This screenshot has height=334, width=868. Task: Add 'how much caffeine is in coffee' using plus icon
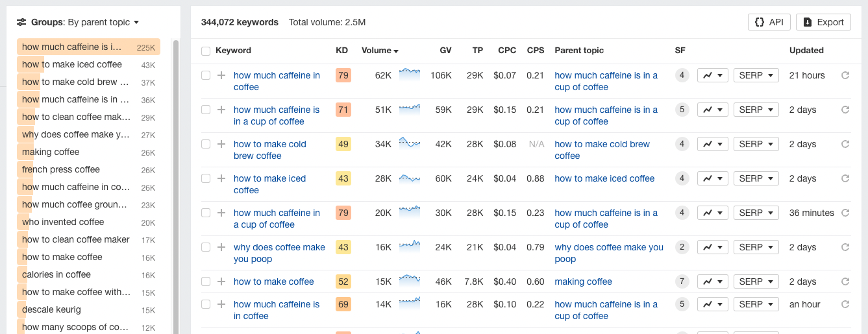click(221, 304)
